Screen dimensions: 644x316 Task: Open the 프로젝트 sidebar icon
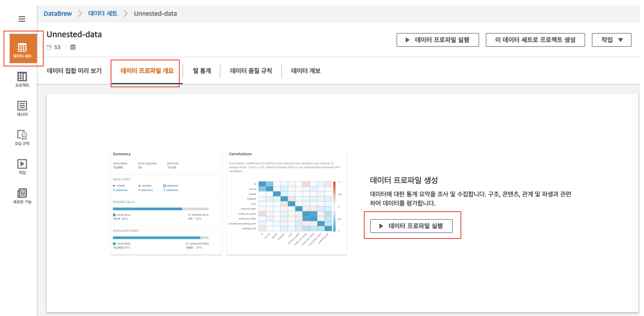coord(22,79)
